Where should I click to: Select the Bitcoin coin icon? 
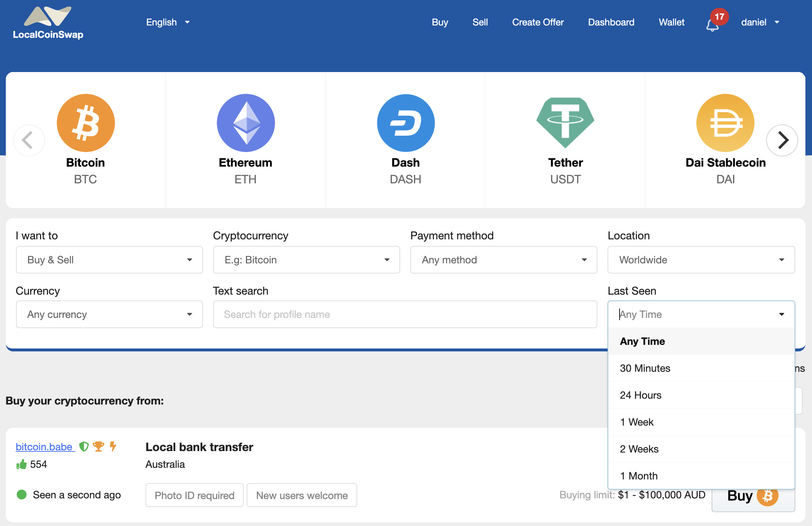click(85, 123)
